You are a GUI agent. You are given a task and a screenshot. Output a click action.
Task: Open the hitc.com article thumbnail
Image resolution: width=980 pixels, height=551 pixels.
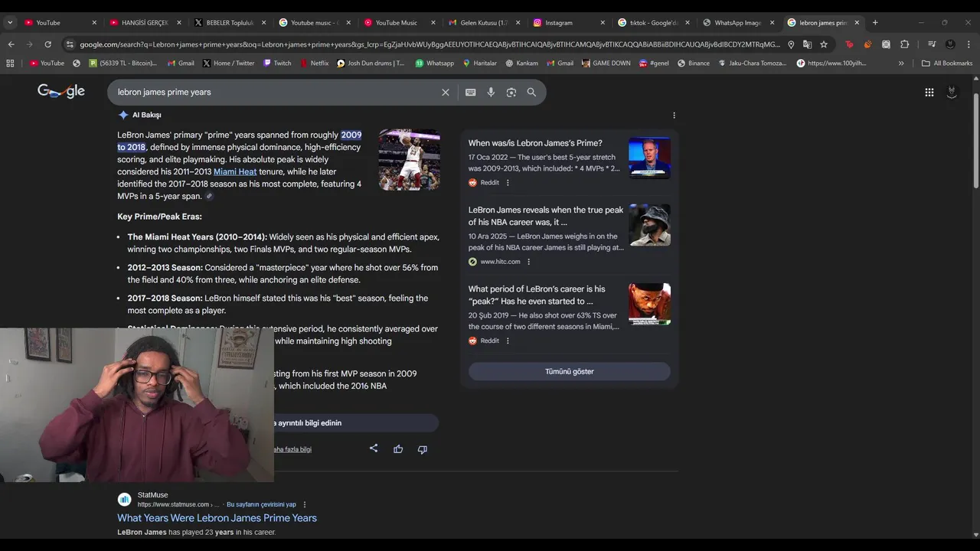[649, 225]
